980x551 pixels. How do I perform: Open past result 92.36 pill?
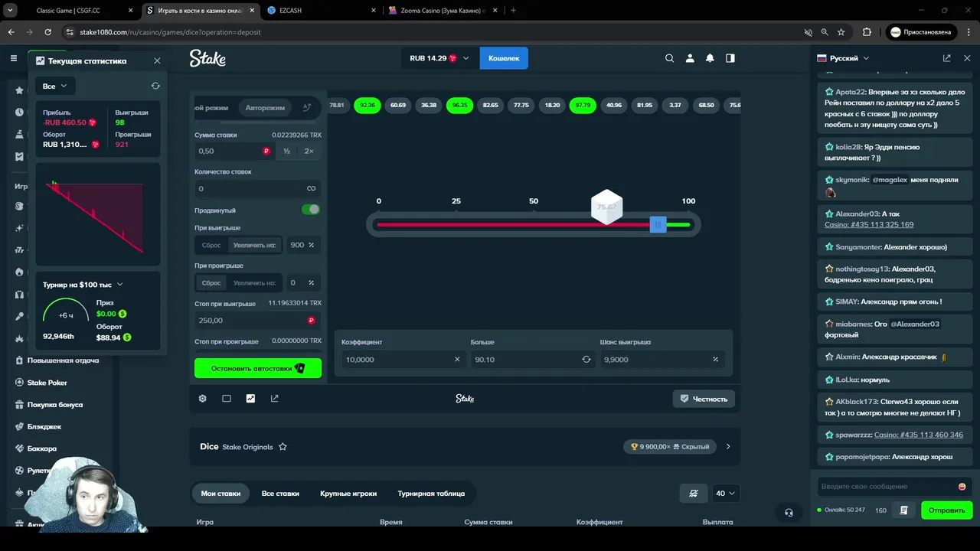[x=367, y=105]
